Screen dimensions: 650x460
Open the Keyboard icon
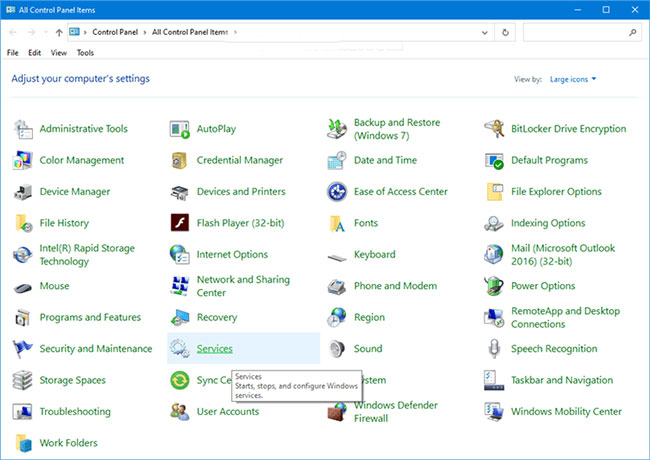coord(337,258)
